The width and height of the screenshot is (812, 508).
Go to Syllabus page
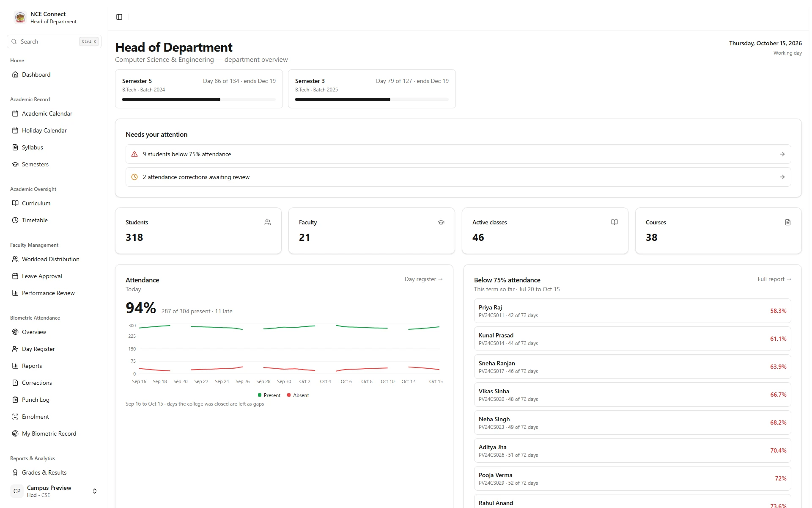pyautogui.click(x=54, y=147)
